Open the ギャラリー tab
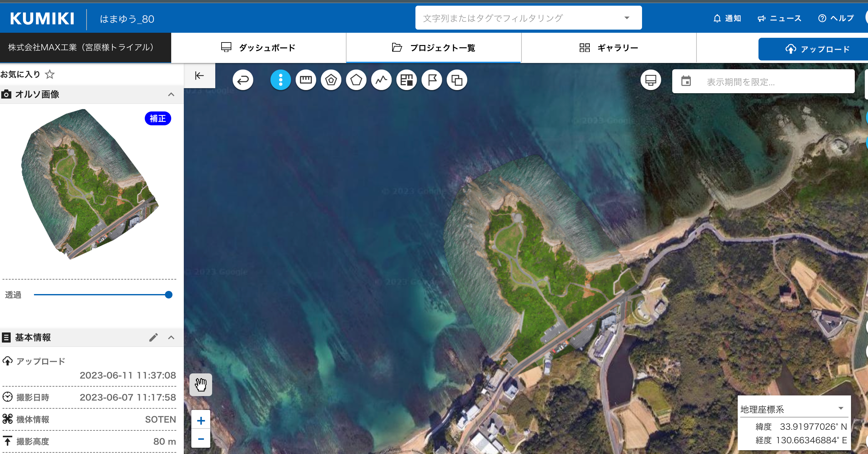 click(609, 48)
